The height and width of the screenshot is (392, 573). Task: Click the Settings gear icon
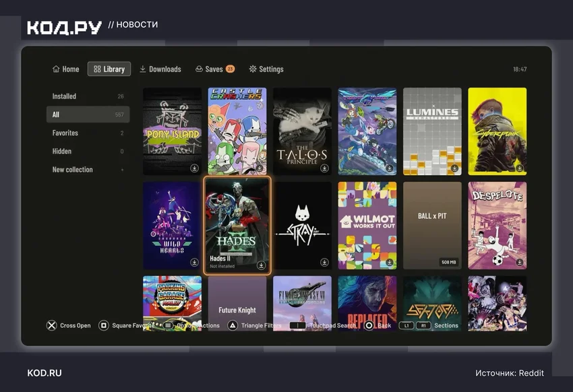(x=253, y=69)
